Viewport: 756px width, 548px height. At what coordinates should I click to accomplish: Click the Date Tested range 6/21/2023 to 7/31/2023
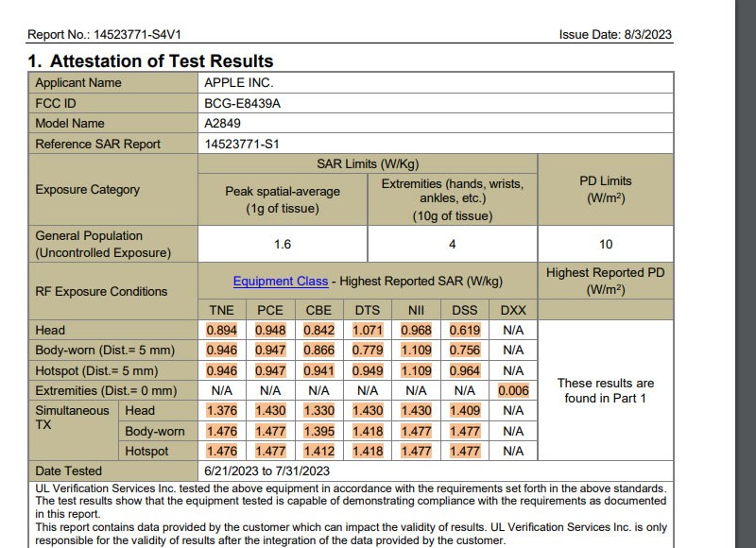tap(266, 471)
